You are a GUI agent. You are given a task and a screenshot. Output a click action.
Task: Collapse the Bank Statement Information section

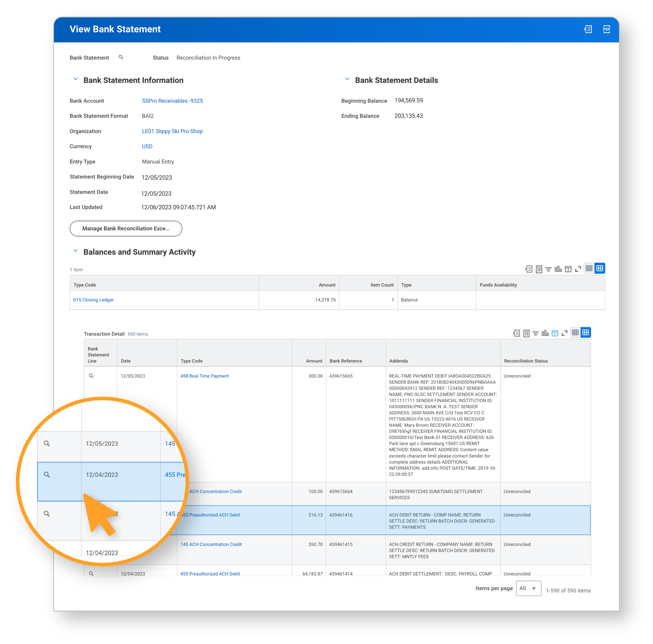coord(75,79)
